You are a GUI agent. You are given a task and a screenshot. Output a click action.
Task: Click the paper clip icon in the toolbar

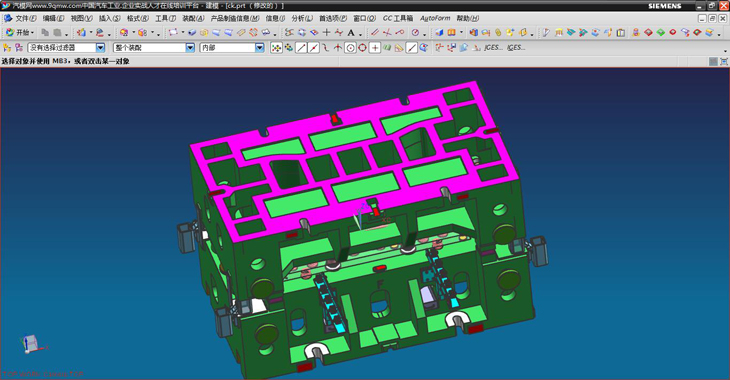coord(498,33)
